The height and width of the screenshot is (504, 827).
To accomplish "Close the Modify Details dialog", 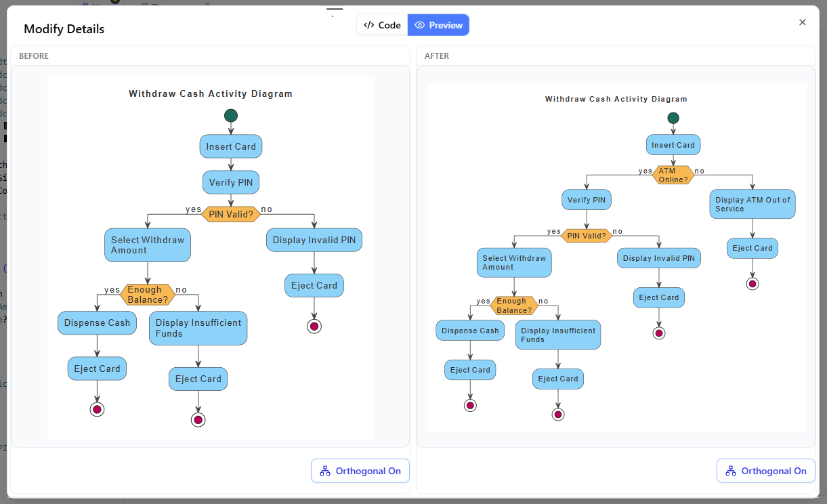I will pyautogui.click(x=803, y=22).
